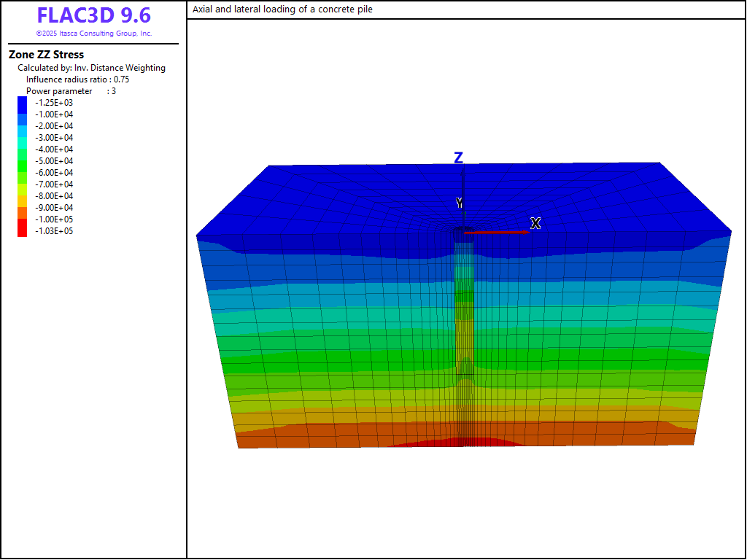747x560 pixels.
Task: Select the Influence radius ratio 0.75 entry
Action: pyautogui.click(x=77, y=79)
